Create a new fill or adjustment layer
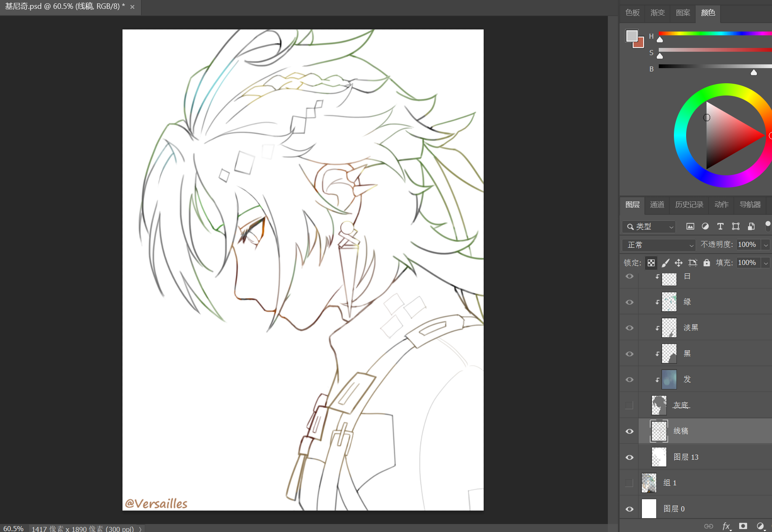This screenshot has height=532, width=772. (760, 526)
